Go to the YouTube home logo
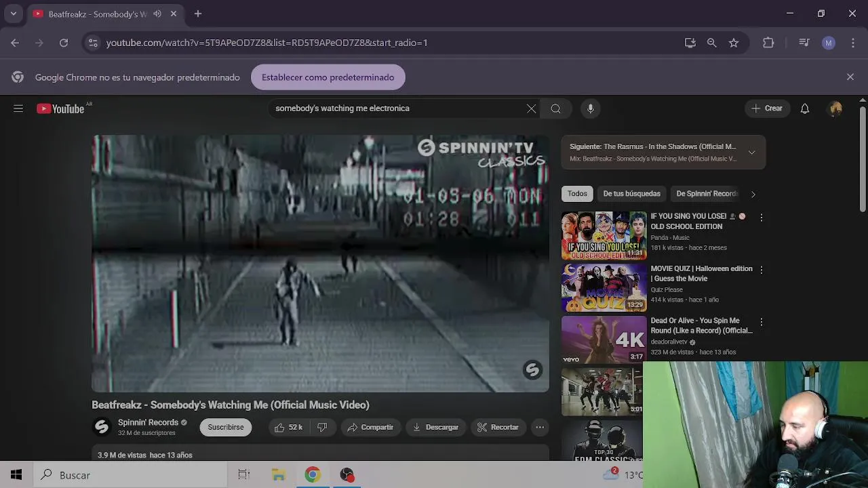The height and width of the screenshot is (488, 868). point(60,108)
